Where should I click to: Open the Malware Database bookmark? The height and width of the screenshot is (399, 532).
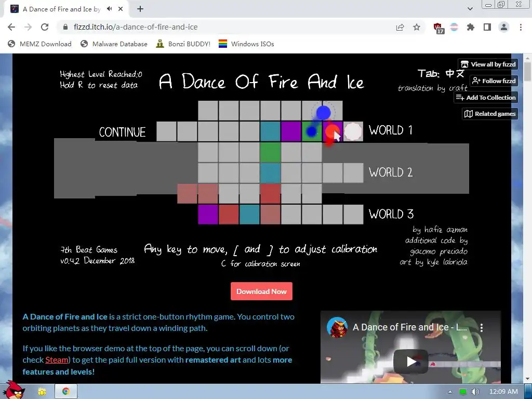click(x=114, y=44)
